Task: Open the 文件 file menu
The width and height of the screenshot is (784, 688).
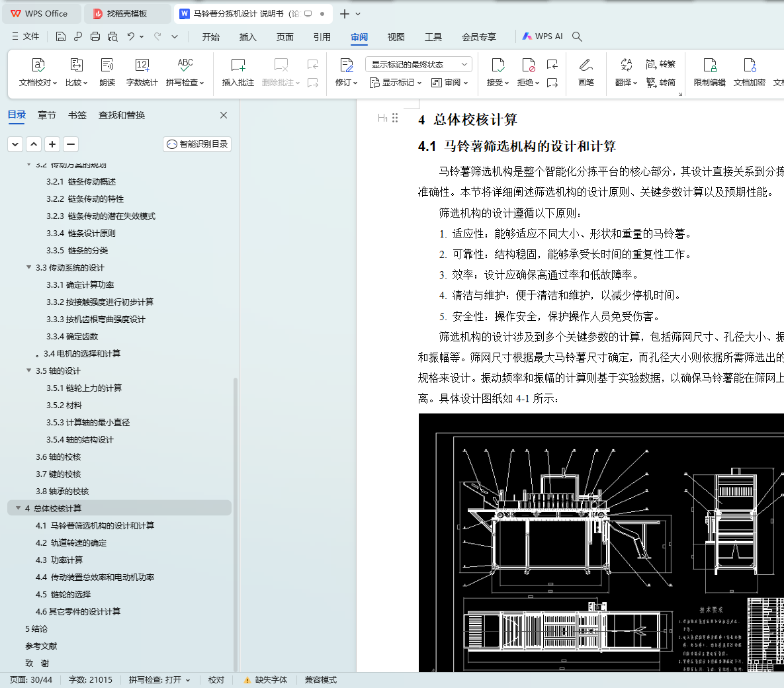Action: click(26, 36)
